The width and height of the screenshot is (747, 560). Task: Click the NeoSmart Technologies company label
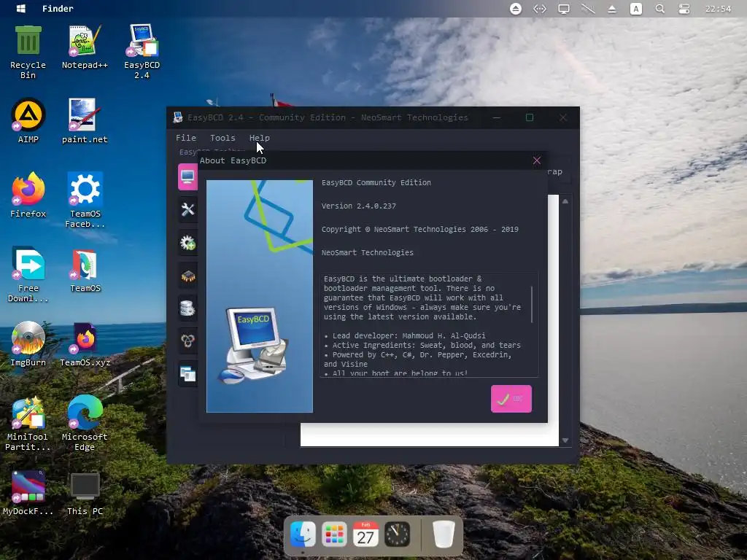[368, 252]
